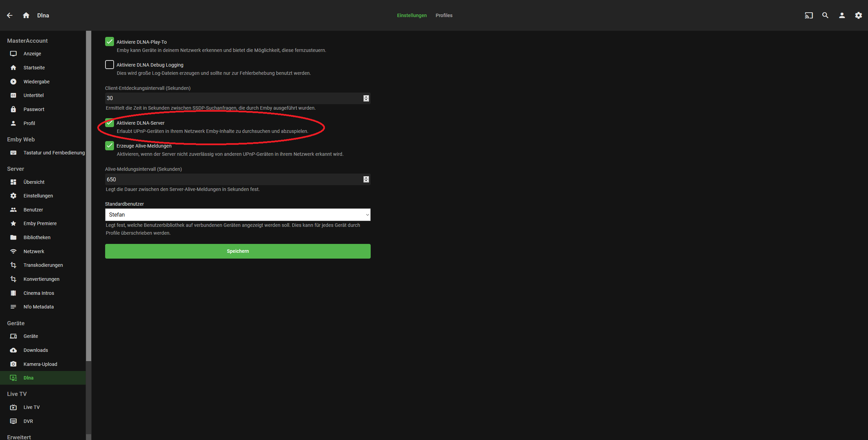The image size is (868, 440).
Task: Click the Tastatur keyboard icon
Action: pos(13,153)
